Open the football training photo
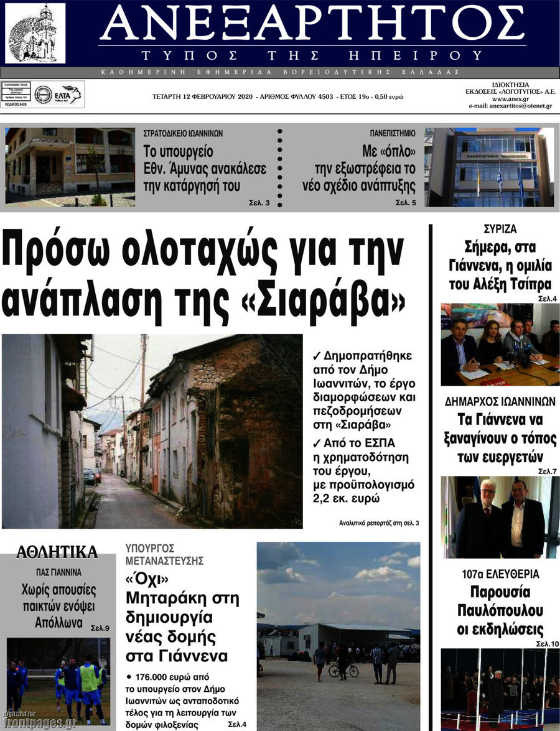This screenshot has width=560, height=731. (58, 682)
